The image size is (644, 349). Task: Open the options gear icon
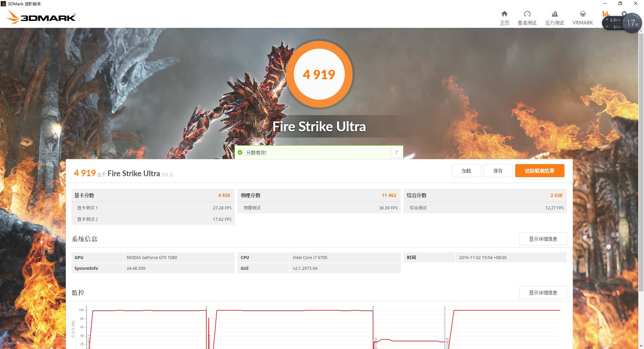[624, 13]
